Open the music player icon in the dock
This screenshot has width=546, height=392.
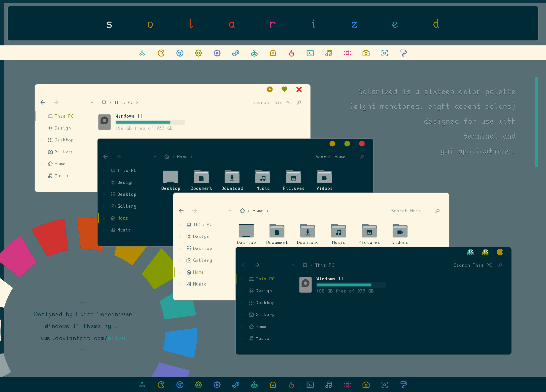point(329,53)
